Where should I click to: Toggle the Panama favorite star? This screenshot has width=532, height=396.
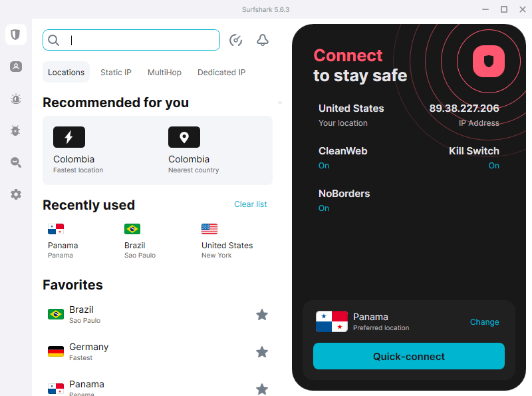262,389
